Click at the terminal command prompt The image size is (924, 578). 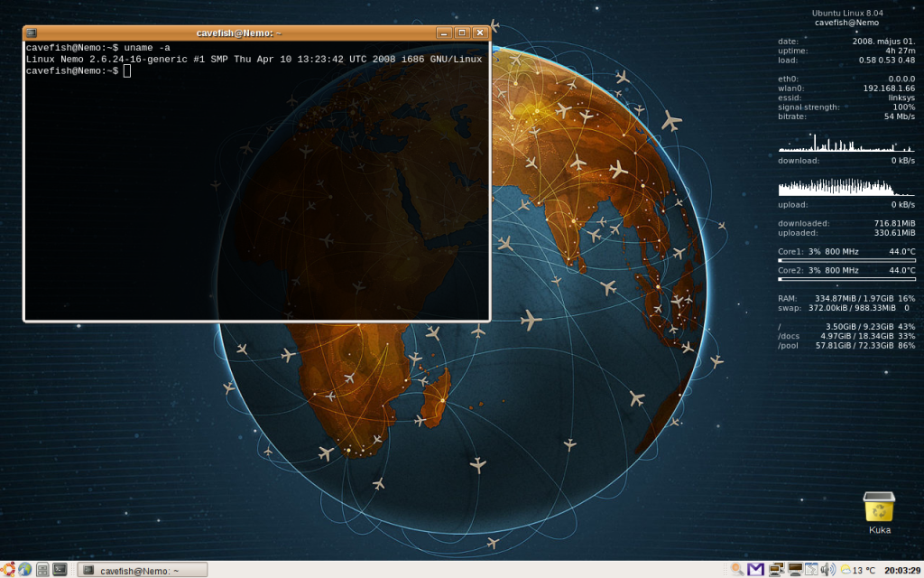(127, 71)
